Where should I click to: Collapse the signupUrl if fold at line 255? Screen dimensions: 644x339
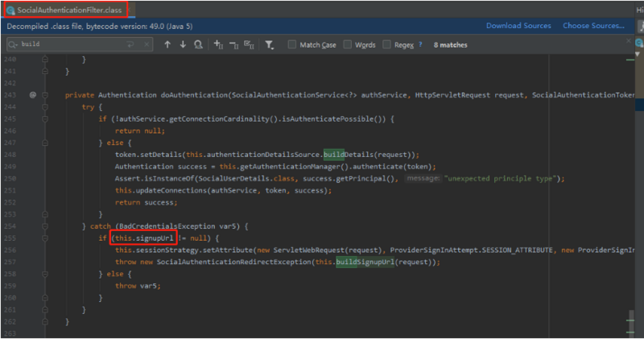(45, 238)
